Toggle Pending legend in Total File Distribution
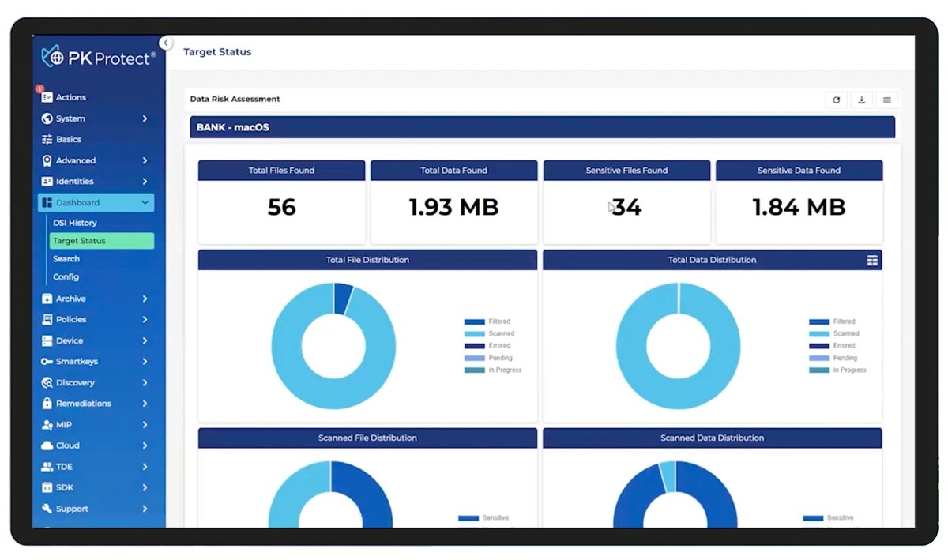The width and height of the screenshot is (948, 560). (488, 358)
